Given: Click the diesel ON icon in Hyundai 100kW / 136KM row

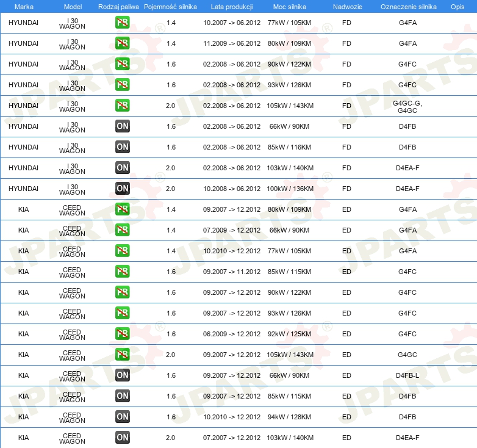Looking at the screenshot, I should (x=122, y=189).
